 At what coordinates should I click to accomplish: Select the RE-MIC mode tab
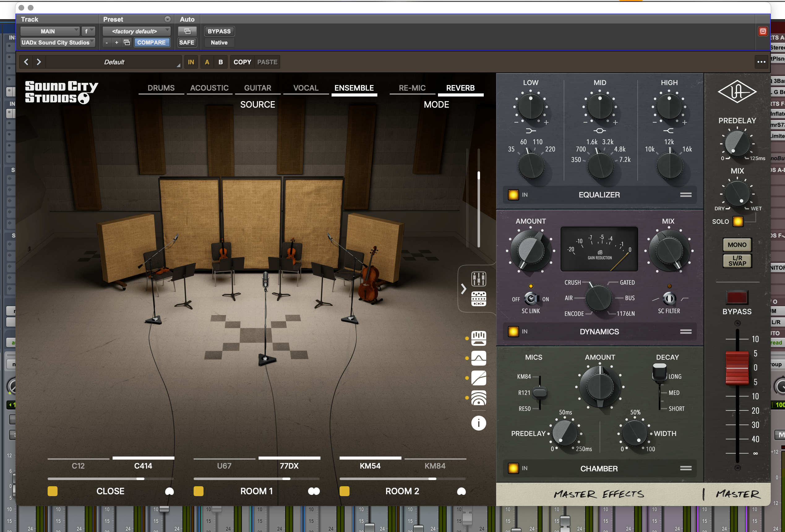tap(412, 88)
